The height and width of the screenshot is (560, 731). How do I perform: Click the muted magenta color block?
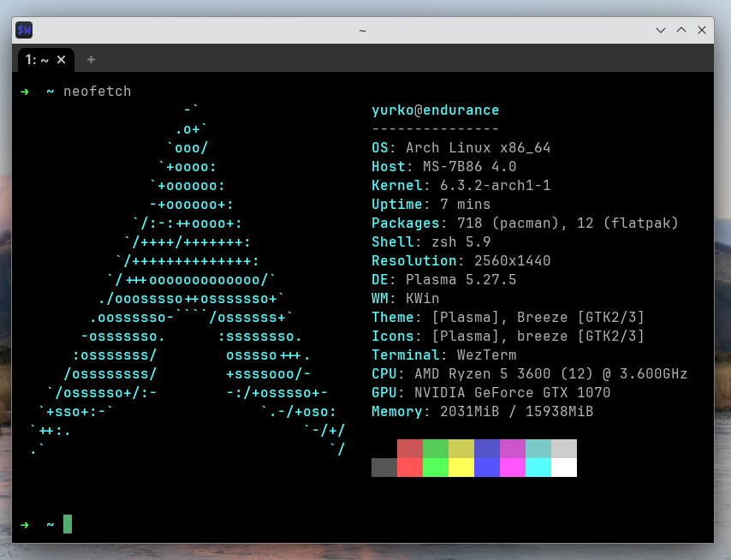click(x=513, y=449)
